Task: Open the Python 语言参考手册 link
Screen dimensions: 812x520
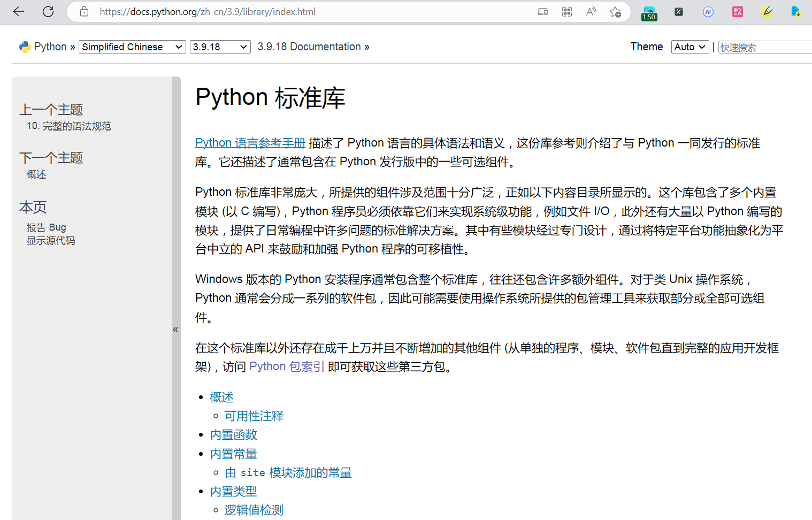Action: (x=250, y=143)
